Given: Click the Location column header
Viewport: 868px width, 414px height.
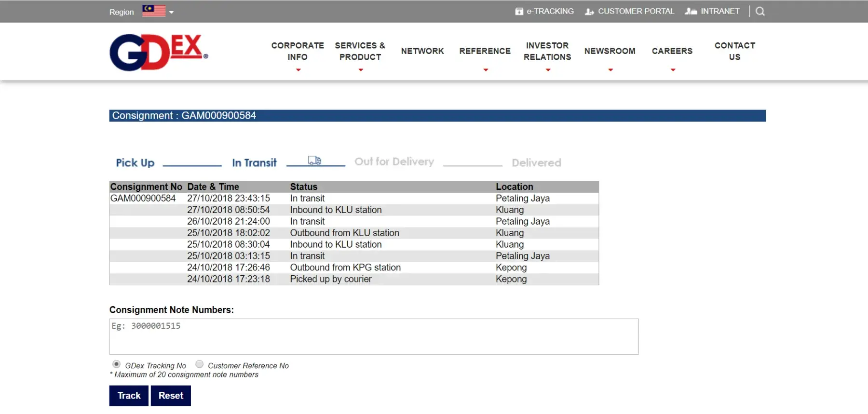Looking at the screenshot, I should point(515,187).
